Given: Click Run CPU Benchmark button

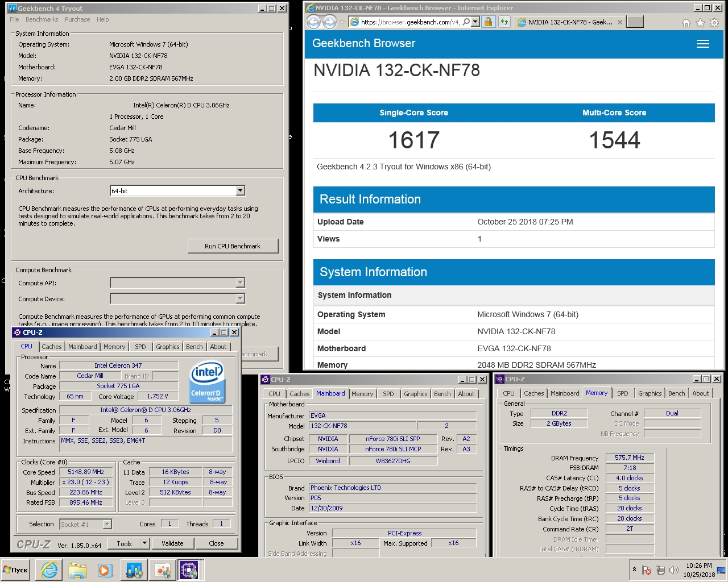Looking at the screenshot, I should [x=233, y=246].
